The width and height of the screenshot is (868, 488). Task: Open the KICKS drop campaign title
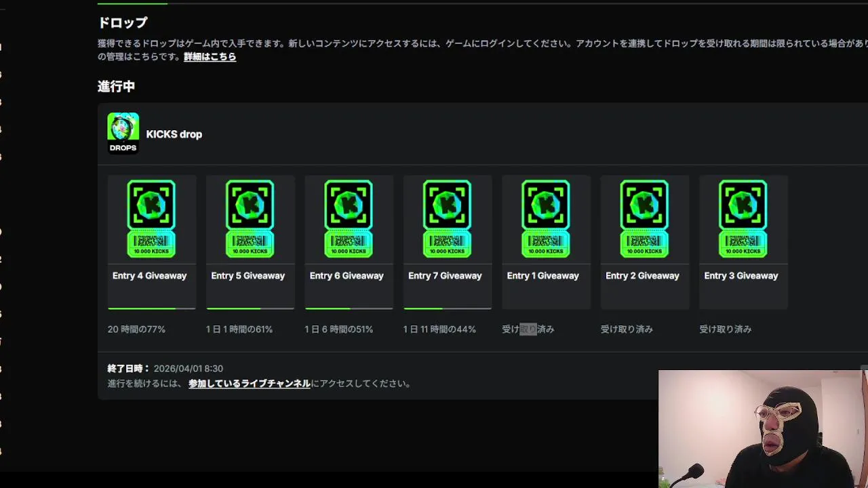[174, 134]
